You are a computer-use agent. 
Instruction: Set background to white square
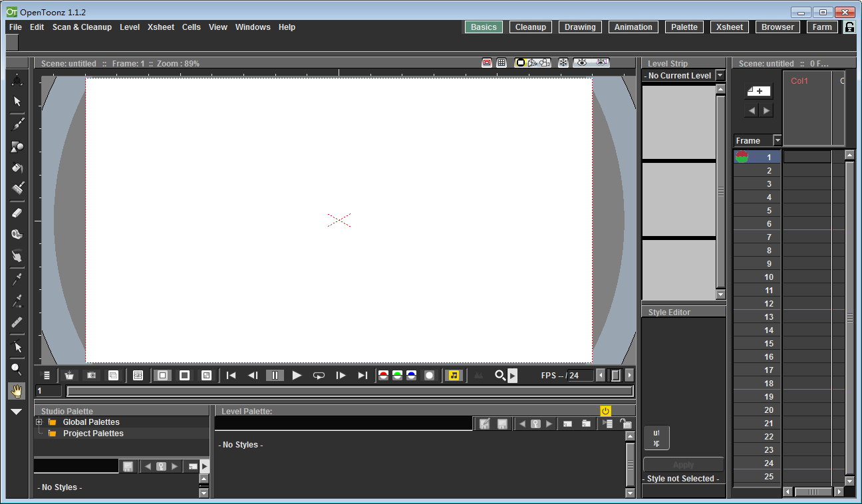pyautogui.click(x=162, y=375)
